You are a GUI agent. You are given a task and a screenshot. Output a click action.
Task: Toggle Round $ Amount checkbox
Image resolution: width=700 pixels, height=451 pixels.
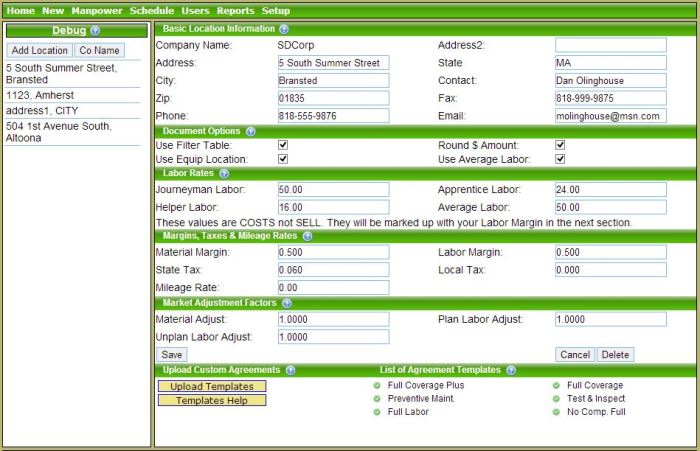point(560,145)
